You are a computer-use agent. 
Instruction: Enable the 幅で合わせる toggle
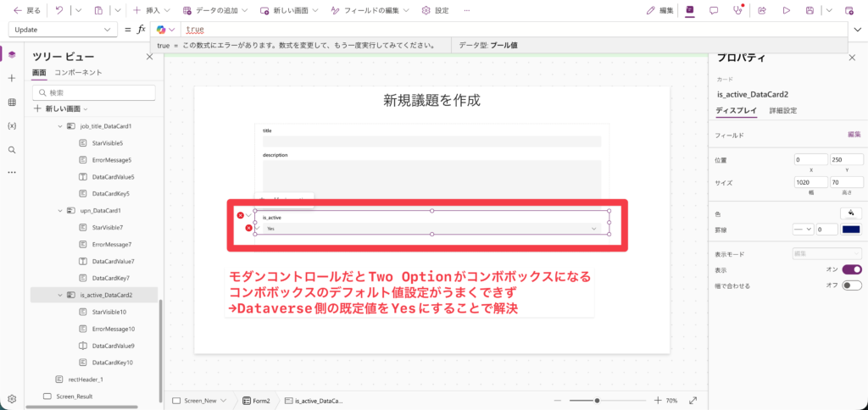[x=851, y=285]
